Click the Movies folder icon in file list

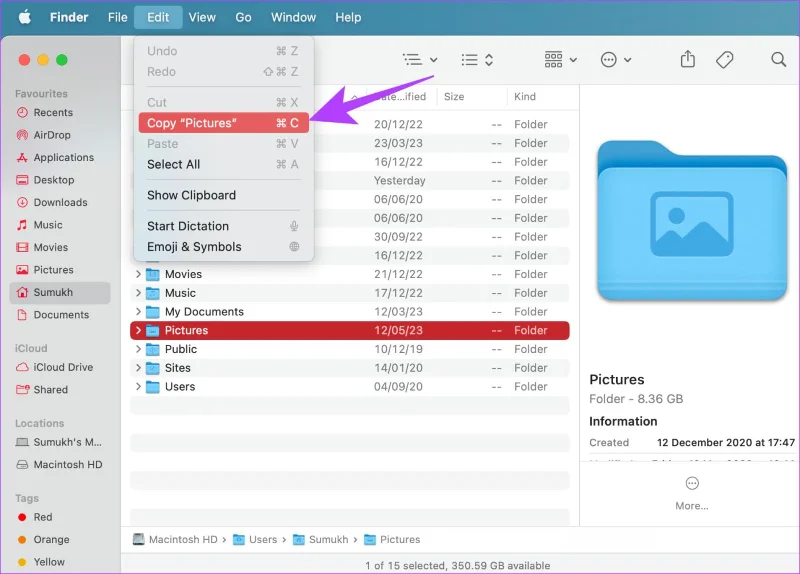click(x=153, y=274)
